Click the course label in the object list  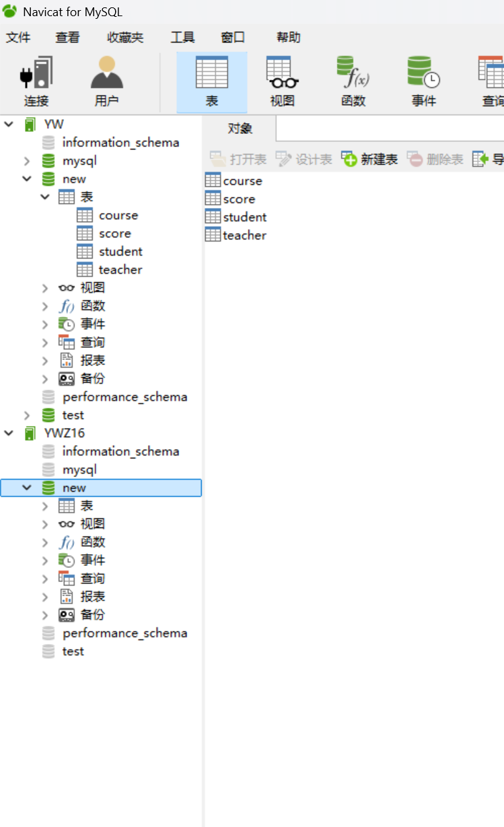[x=242, y=180]
